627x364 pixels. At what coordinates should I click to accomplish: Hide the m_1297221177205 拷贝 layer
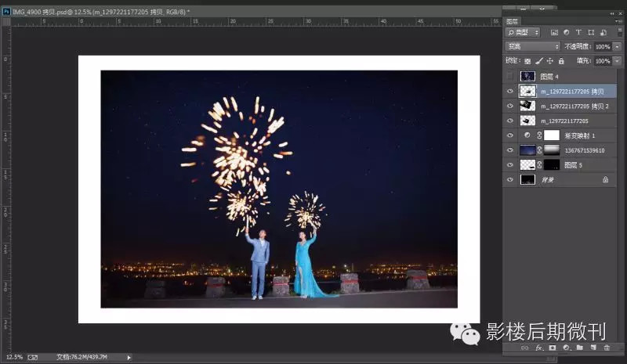tap(510, 91)
